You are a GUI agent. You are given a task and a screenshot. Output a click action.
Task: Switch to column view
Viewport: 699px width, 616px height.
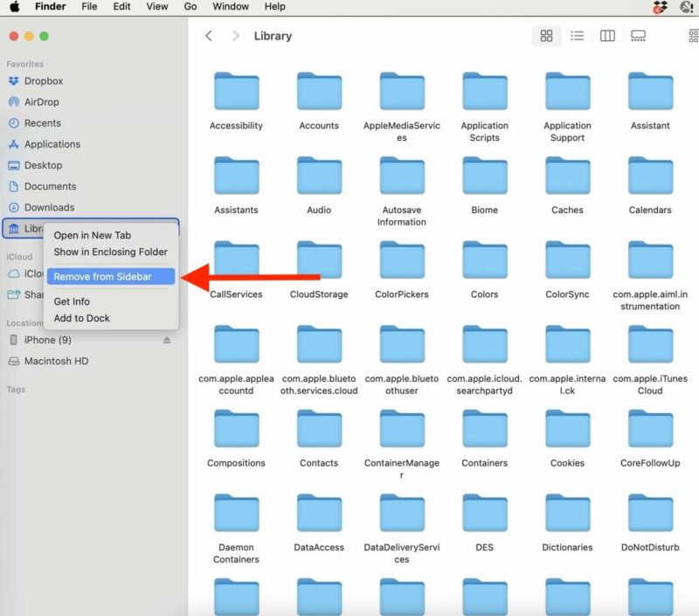pyautogui.click(x=607, y=36)
